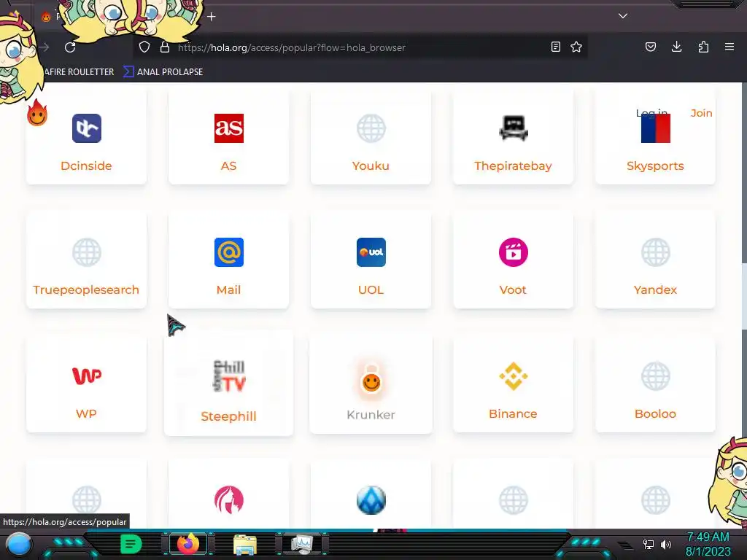Click the Booloo globe icon
Viewport: 747px width, 560px height.
tap(656, 376)
